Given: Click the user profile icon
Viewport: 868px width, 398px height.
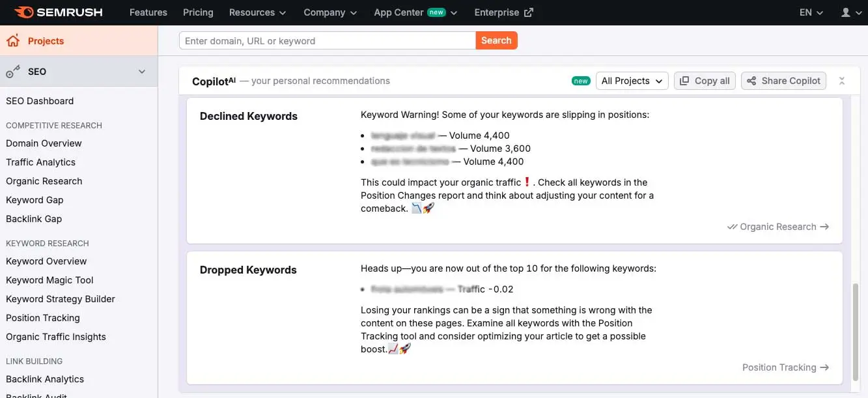Looking at the screenshot, I should click(846, 12).
